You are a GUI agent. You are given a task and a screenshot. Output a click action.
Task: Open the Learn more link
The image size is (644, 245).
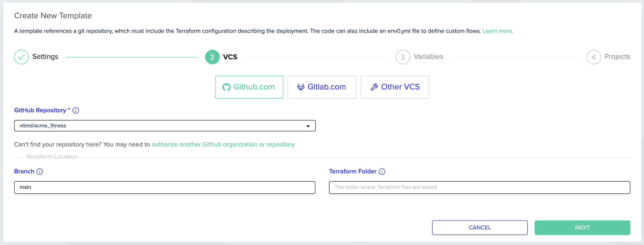[x=498, y=31]
